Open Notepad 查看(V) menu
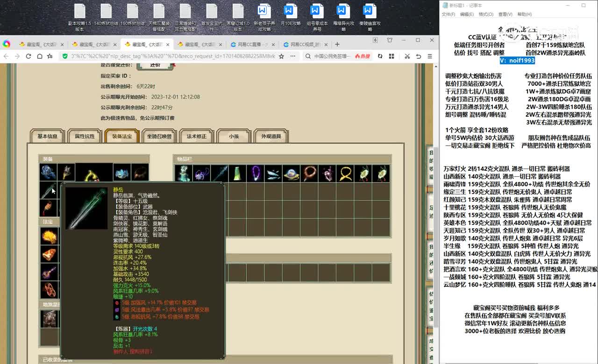This screenshot has width=598, height=364. (505, 14)
